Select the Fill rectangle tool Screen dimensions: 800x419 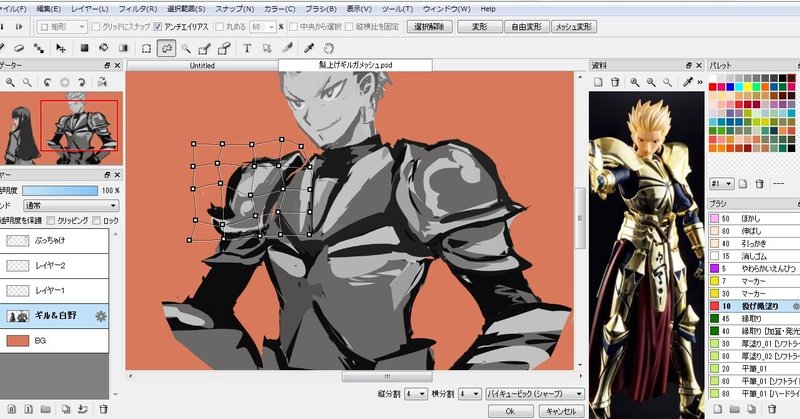[84, 48]
